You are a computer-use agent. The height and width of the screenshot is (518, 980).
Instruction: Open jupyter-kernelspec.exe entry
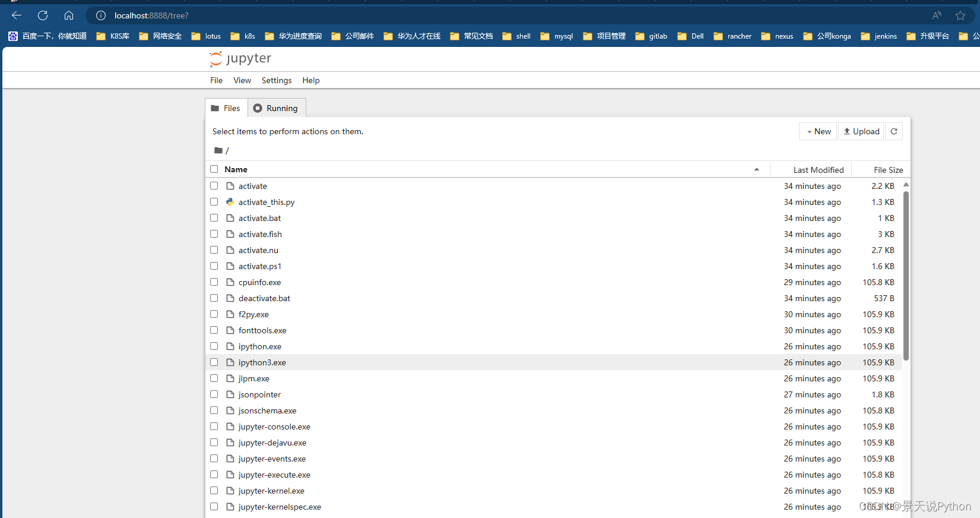[280, 507]
